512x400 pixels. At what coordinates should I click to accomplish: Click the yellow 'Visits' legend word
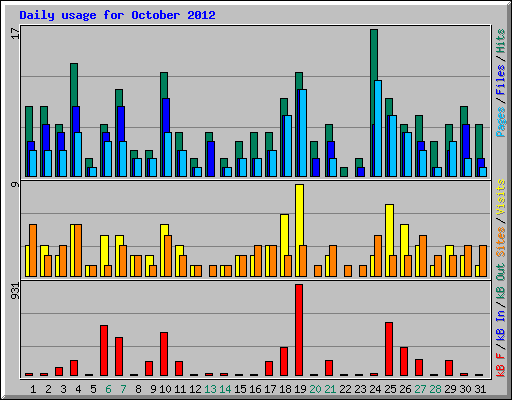pos(500,197)
